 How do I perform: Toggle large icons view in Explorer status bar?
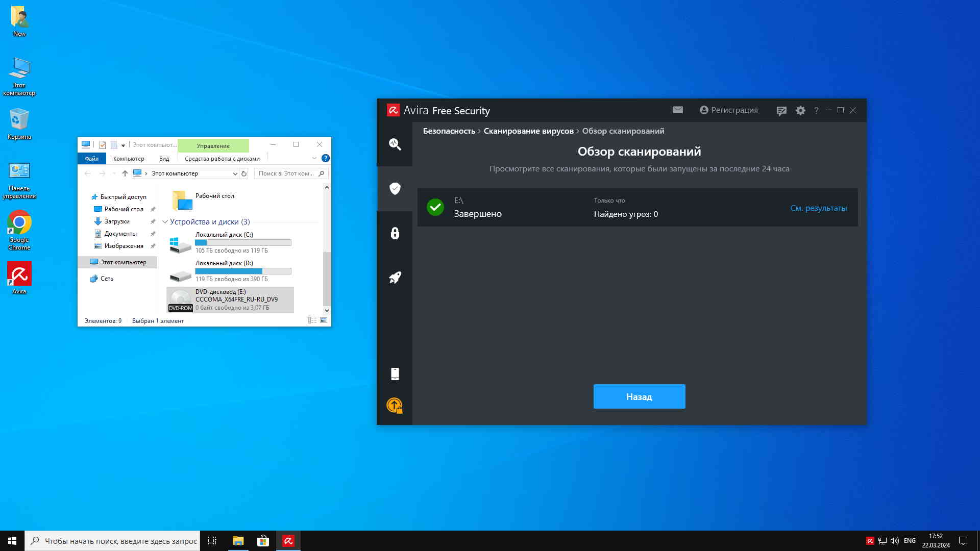(324, 320)
